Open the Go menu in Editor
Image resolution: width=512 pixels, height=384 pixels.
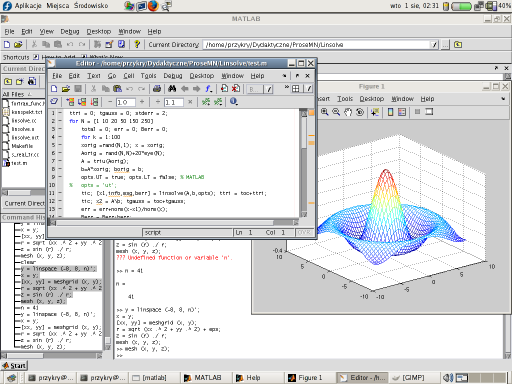click(x=112, y=76)
